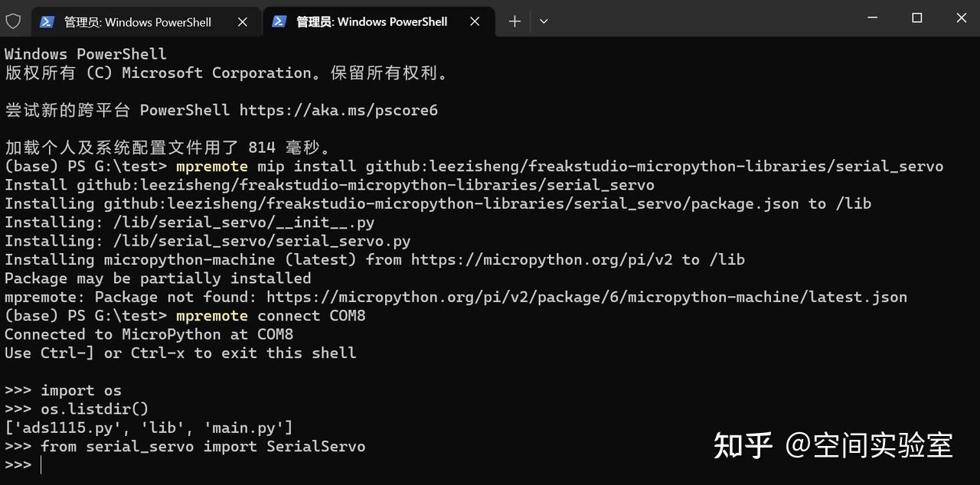This screenshot has height=485, width=980.
Task: Click the PowerShell icon on the active second tab
Action: (280, 21)
